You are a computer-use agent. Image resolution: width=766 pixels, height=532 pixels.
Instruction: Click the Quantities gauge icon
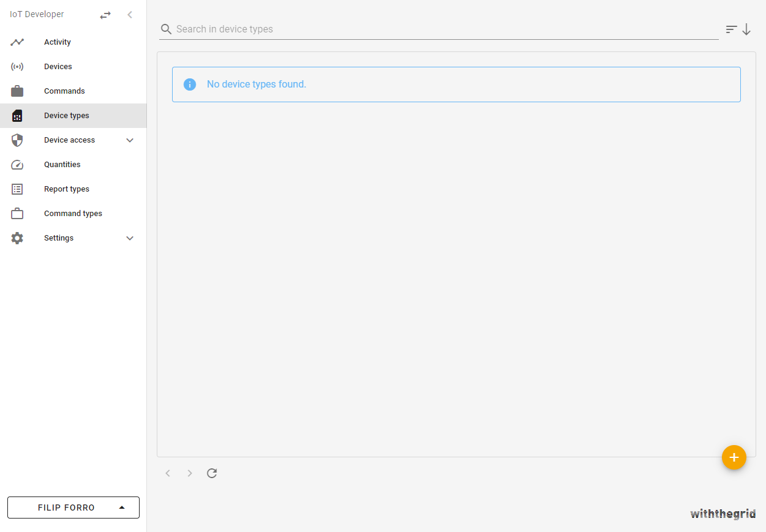(17, 165)
